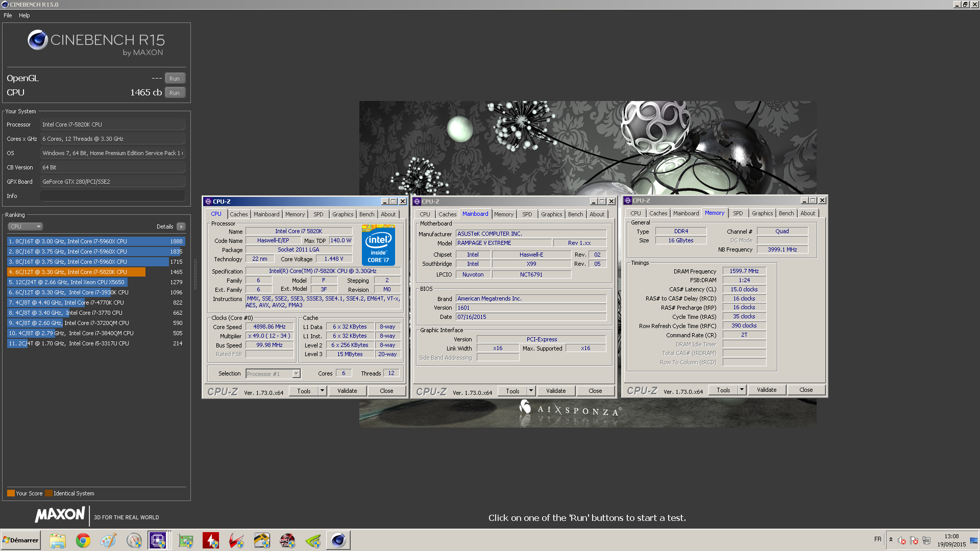Click Tools button in CPU-Z CPU window
The height and width of the screenshot is (551, 980).
pyautogui.click(x=304, y=391)
